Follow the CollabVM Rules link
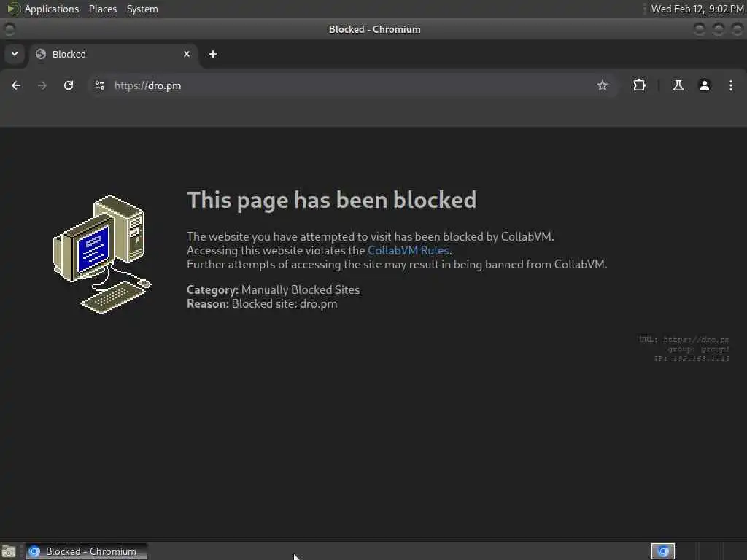This screenshot has height=560, width=747. [409, 251]
